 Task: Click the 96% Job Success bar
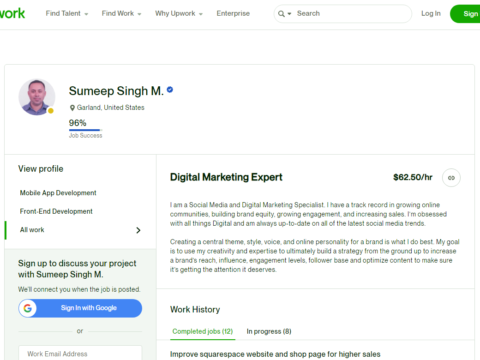[85, 130]
